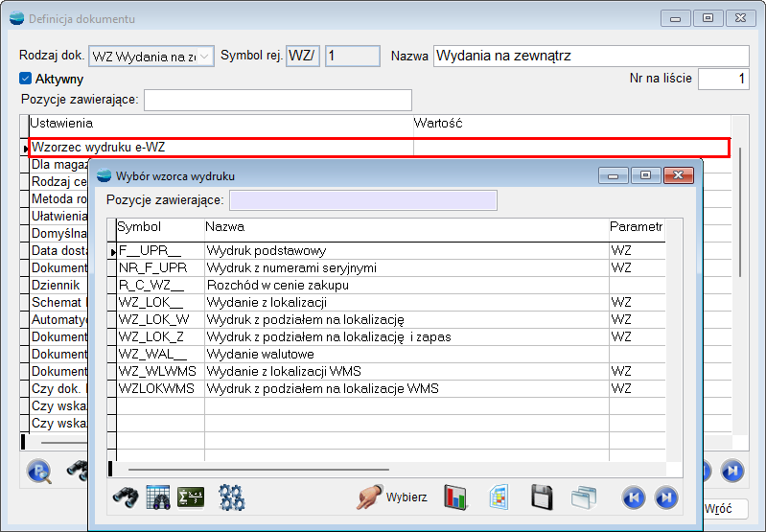The image size is (766, 532).
Task: Click the cascading windows icon
Action: coord(584,497)
